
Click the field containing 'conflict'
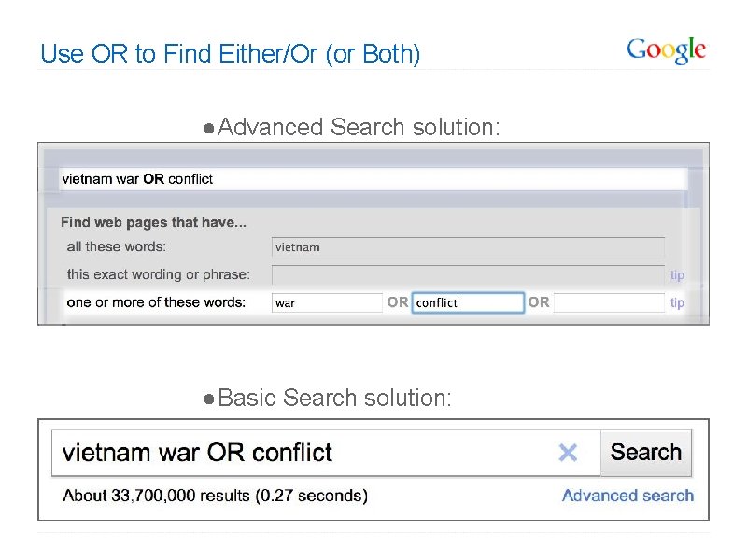[x=467, y=302]
